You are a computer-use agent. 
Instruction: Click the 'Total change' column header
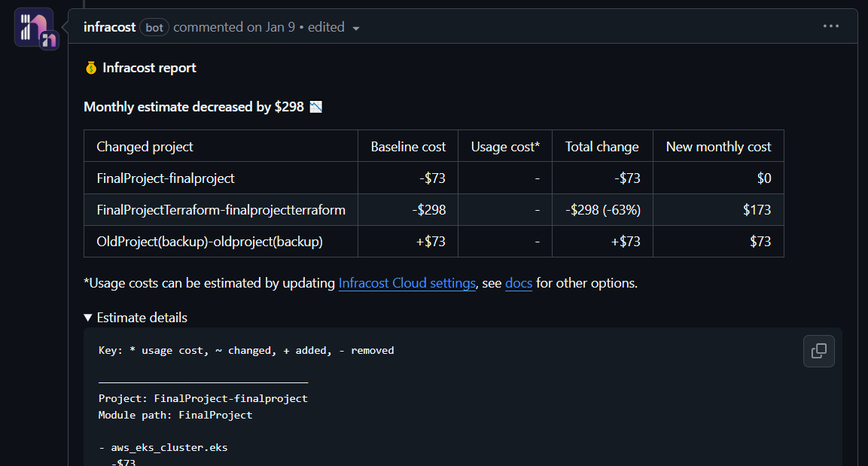pos(602,146)
